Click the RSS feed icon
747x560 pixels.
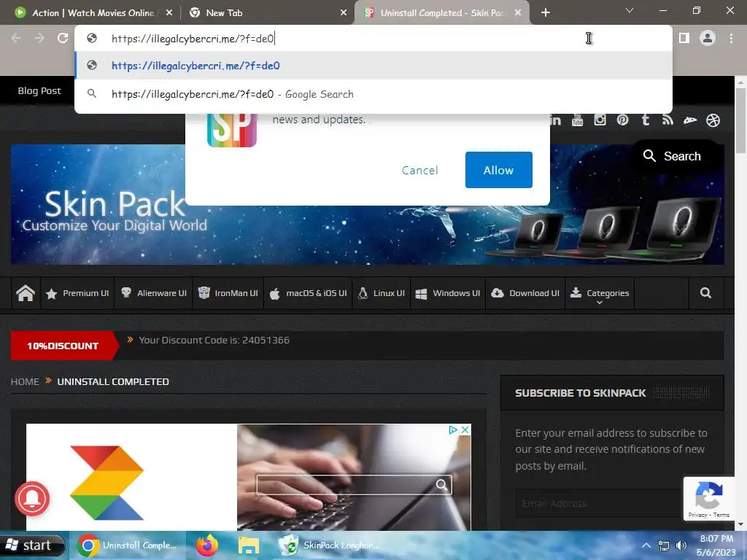point(667,120)
